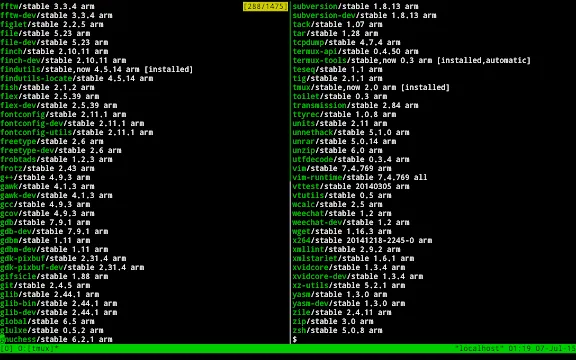The width and height of the screenshot is (576, 360).
Task: Select teseq/stable 1.1 line
Action: pos(337,69)
